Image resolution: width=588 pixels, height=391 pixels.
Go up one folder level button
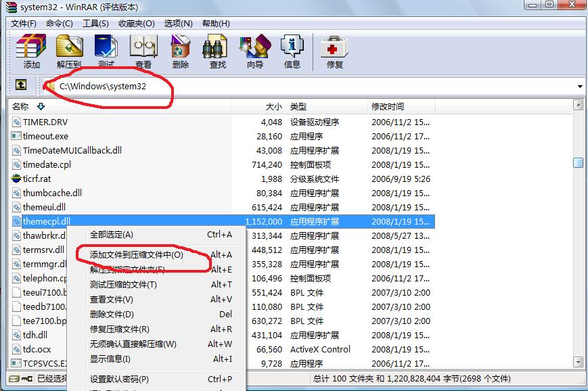[21, 85]
